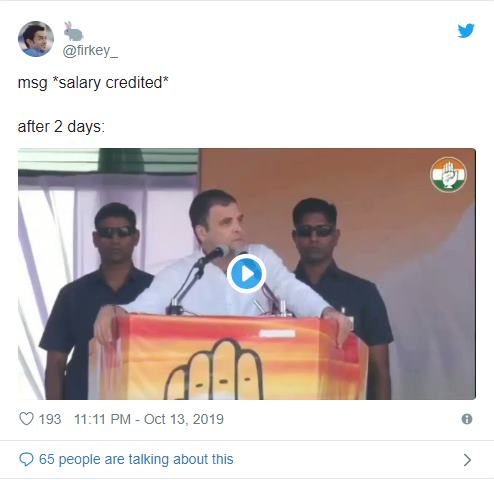Screen dimensions: 494x480
Task: Open the tweet timestamp 11:11 PM - Oct 13, 2019
Action: tap(149, 419)
